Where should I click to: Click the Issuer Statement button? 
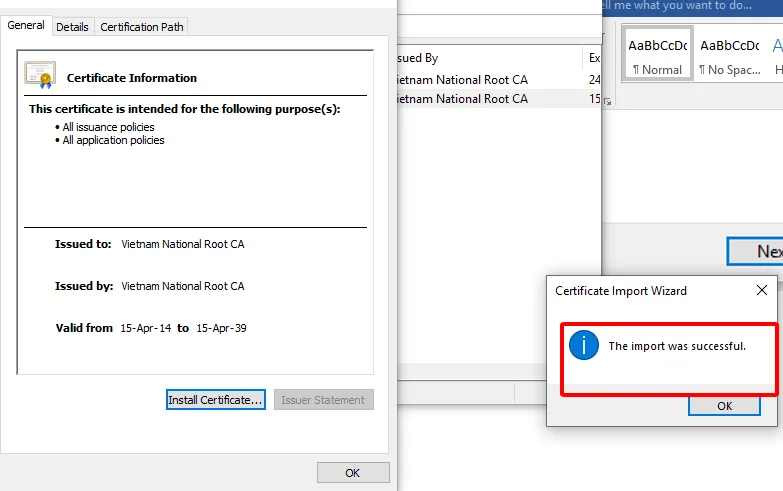(323, 400)
